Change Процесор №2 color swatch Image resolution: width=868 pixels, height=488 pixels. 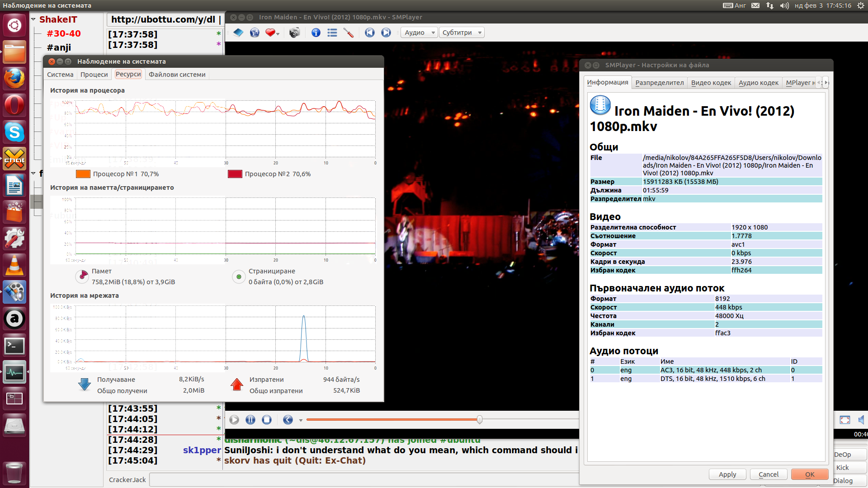click(235, 174)
